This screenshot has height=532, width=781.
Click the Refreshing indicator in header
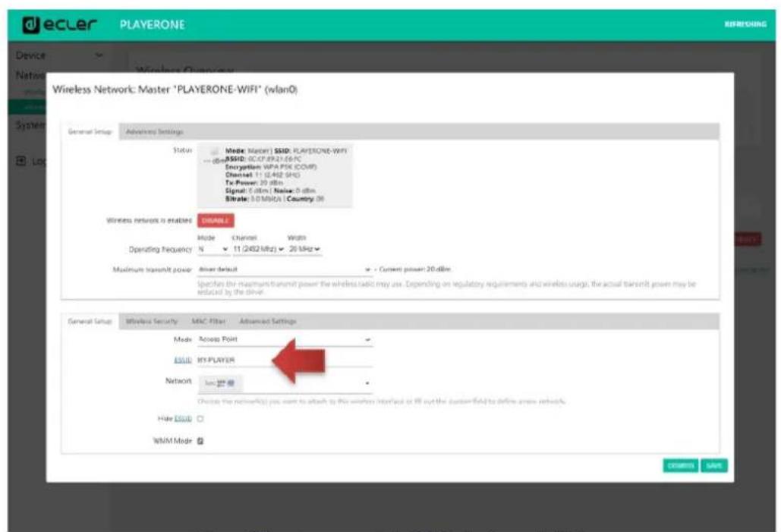pyautogui.click(x=745, y=24)
